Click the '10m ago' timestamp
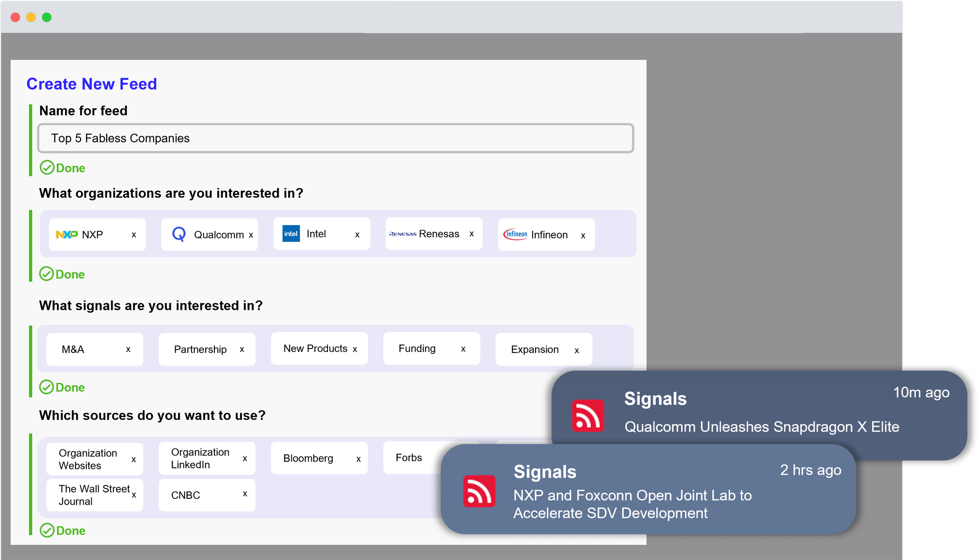979x560 pixels. pos(921,393)
